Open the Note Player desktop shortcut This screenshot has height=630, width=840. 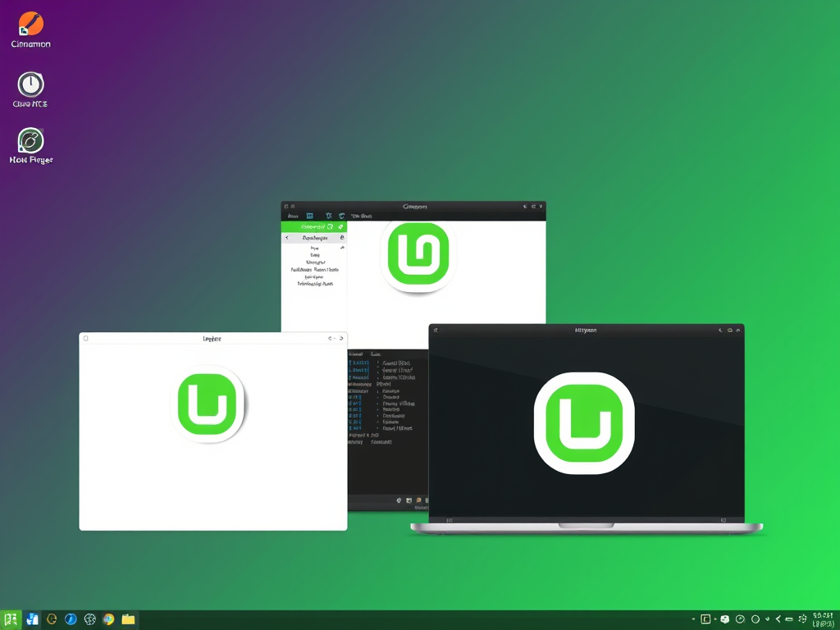pos(30,141)
